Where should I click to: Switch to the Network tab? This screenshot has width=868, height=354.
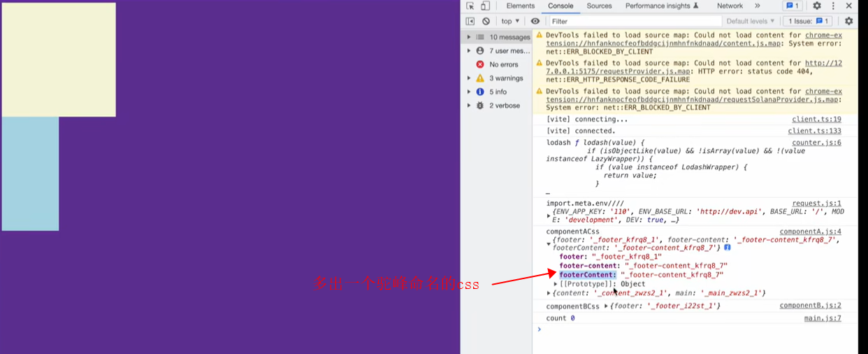tap(730, 6)
